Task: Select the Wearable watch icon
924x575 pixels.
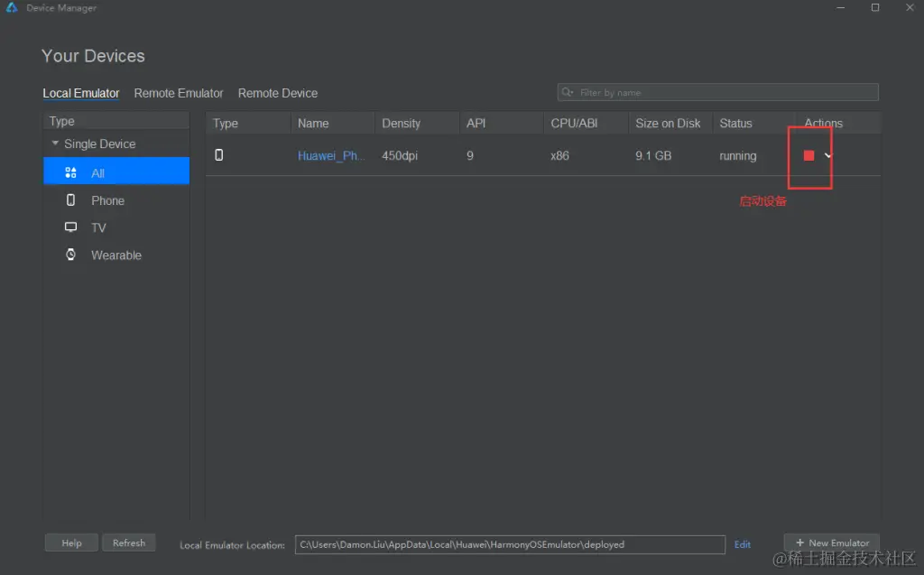Action: point(70,255)
